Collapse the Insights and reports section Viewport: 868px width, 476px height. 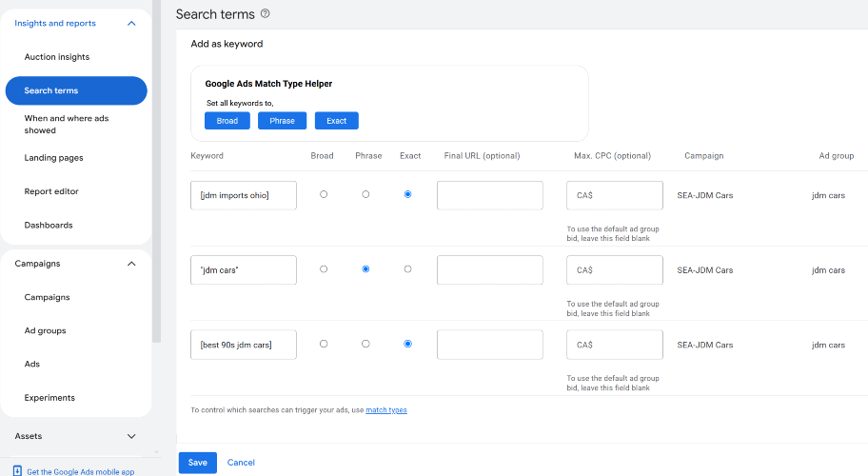point(131,23)
